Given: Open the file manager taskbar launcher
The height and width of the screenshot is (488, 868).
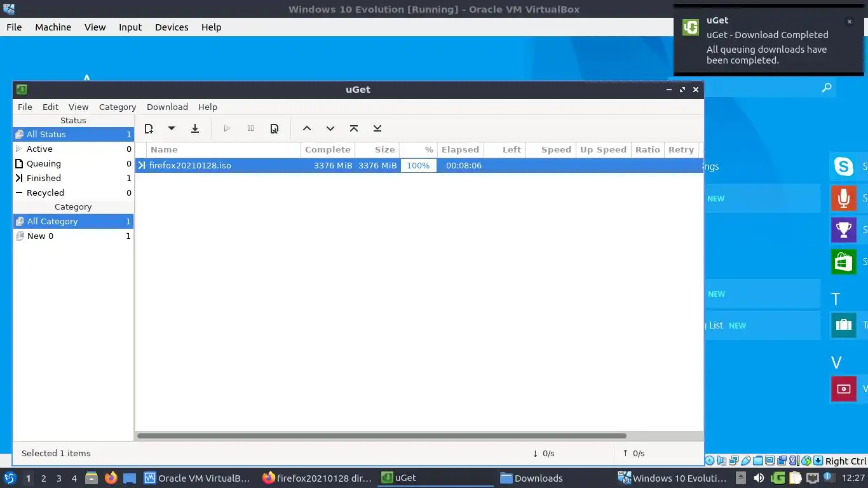Looking at the screenshot, I should [92, 478].
